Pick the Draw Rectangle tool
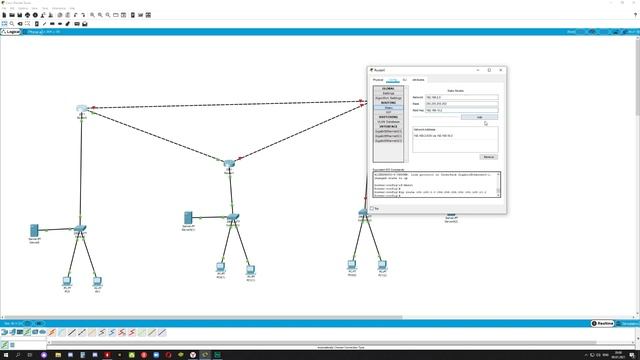Viewport: 640px width, 360px height. point(52,24)
